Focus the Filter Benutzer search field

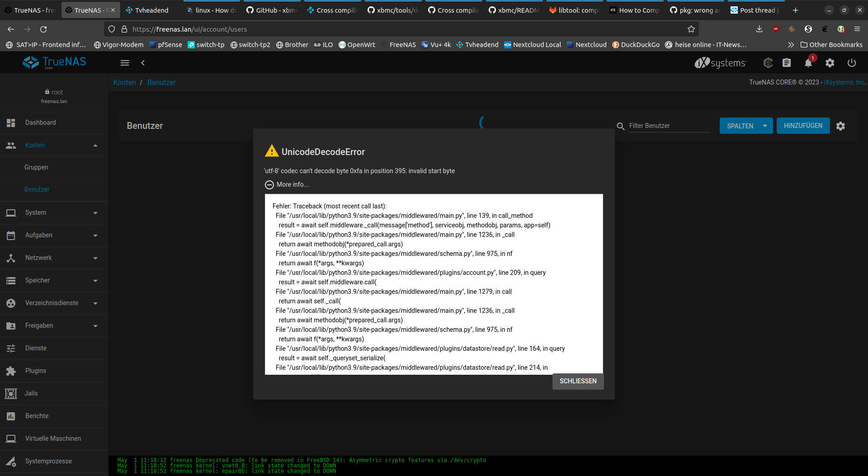[670, 126]
